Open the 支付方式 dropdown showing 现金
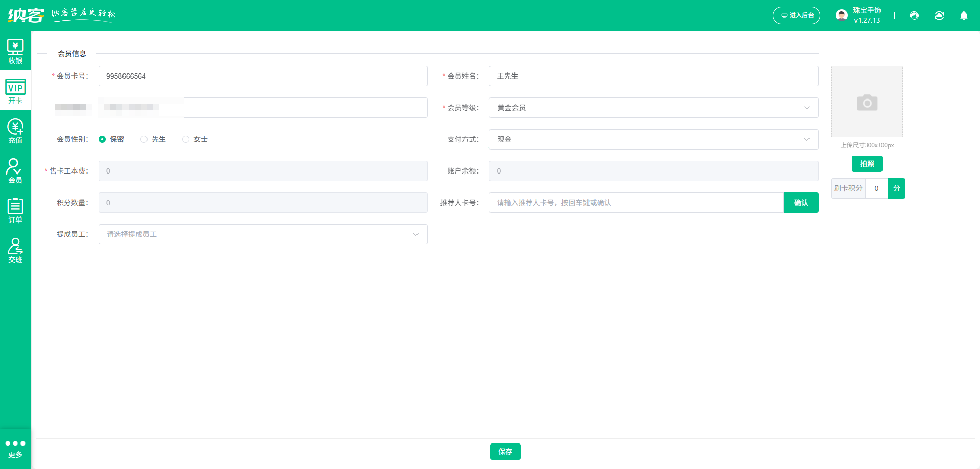The height and width of the screenshot is (469, 980). point(653,139)
